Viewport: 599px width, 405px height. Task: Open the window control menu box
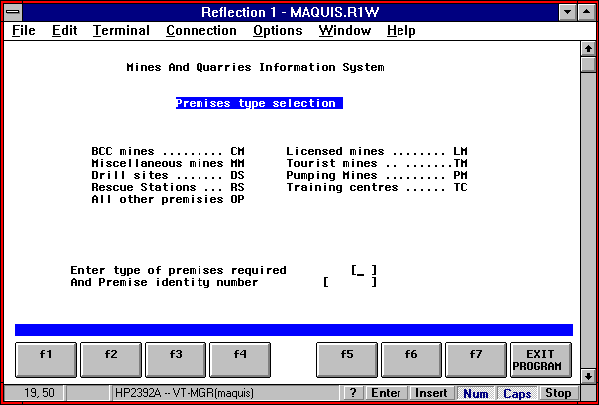coord(13,12)
